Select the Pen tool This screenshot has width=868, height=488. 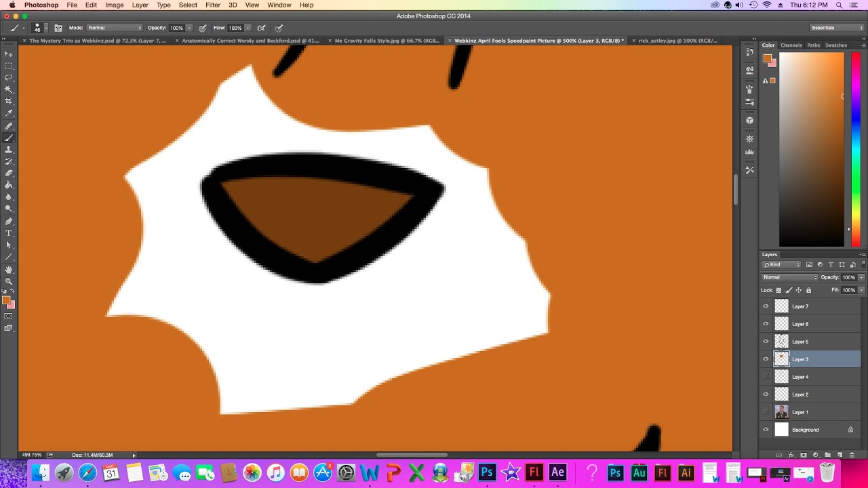pyautogui.click(x=9, y=222)
